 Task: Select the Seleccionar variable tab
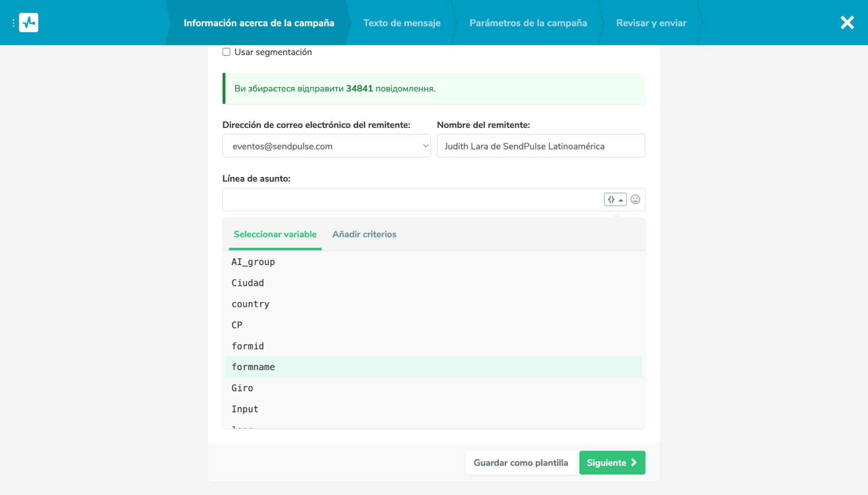(x=275, y=234)
